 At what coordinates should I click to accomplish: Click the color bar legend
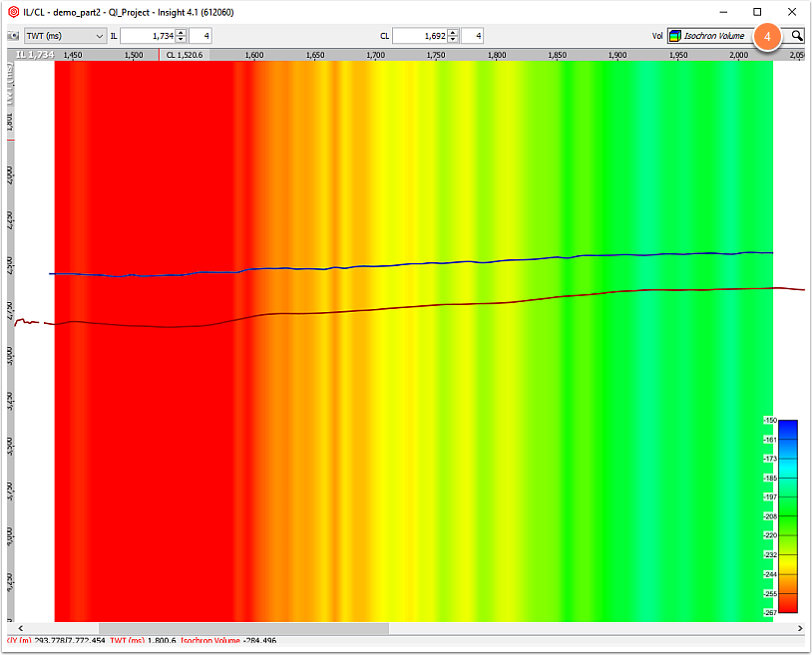(x=788, y=515)
